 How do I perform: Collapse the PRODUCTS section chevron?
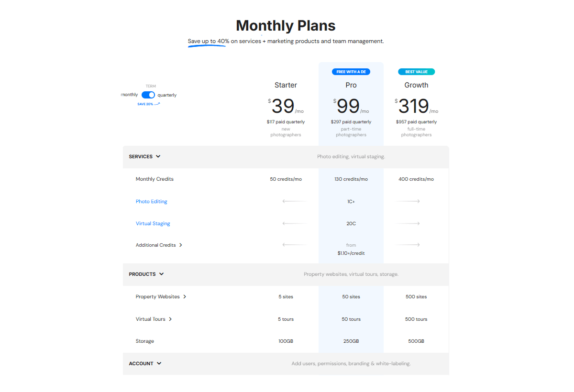click(162, 274)
